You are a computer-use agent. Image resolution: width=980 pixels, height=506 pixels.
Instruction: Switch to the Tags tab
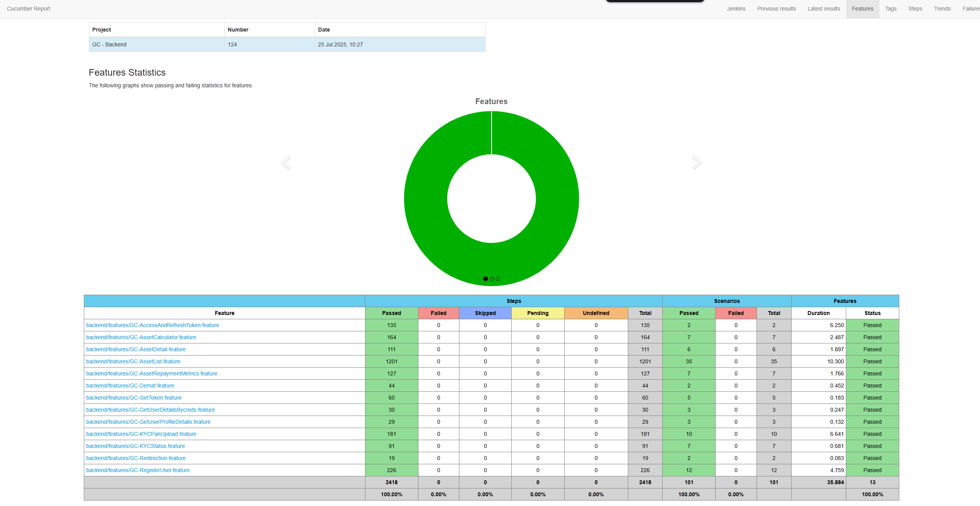click(891, 9)
